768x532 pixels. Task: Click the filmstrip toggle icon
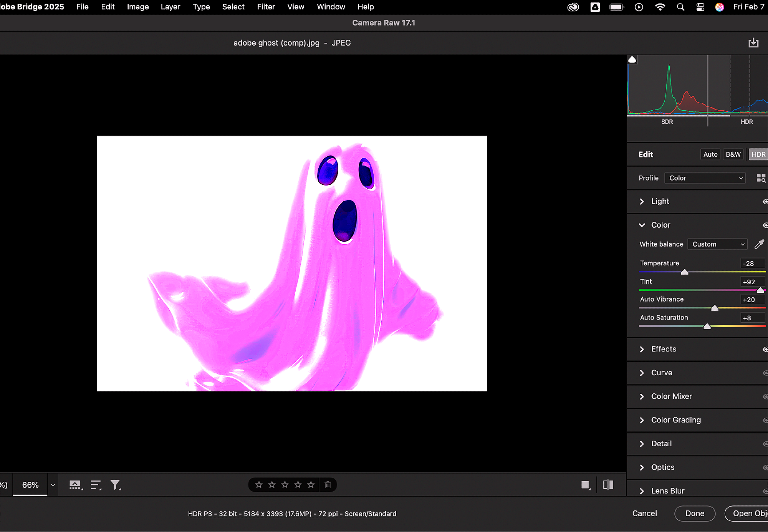[75, 485]
